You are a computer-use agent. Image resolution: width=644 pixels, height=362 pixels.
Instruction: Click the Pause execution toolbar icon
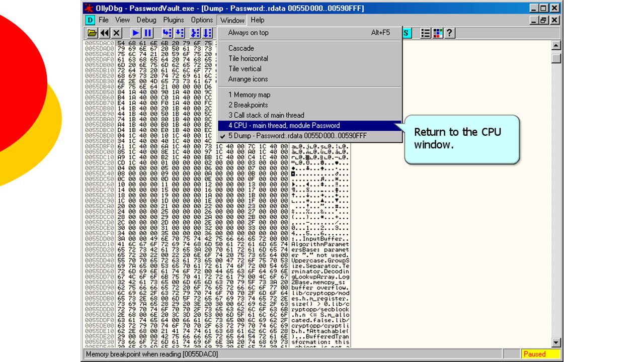click(x=148, y=33)
